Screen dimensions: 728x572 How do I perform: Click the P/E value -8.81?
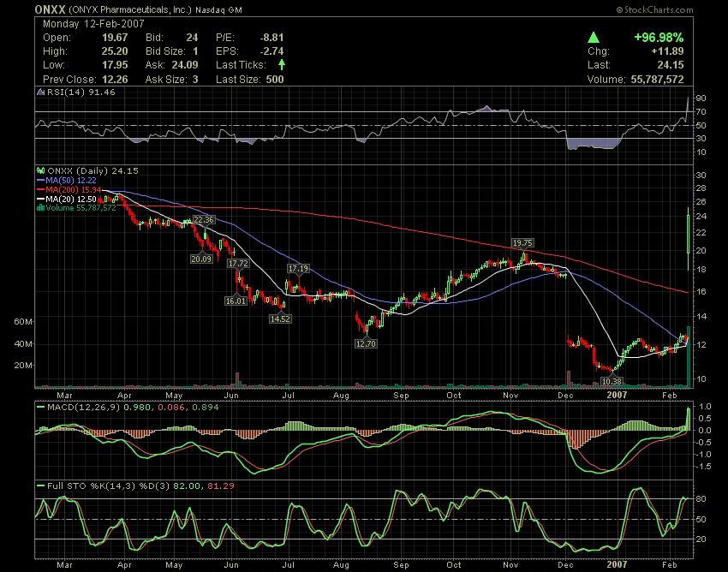272,38
